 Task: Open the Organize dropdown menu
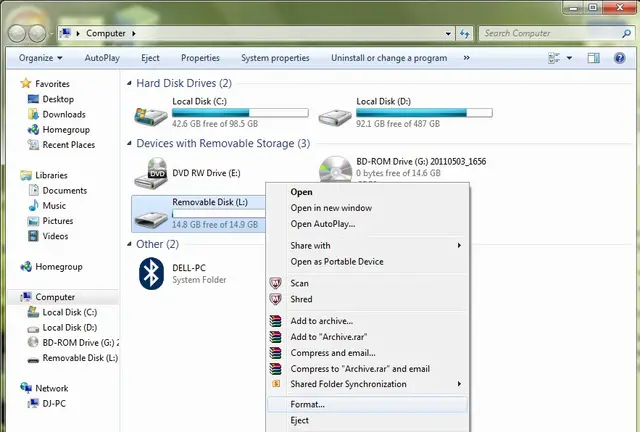[40, 58]
